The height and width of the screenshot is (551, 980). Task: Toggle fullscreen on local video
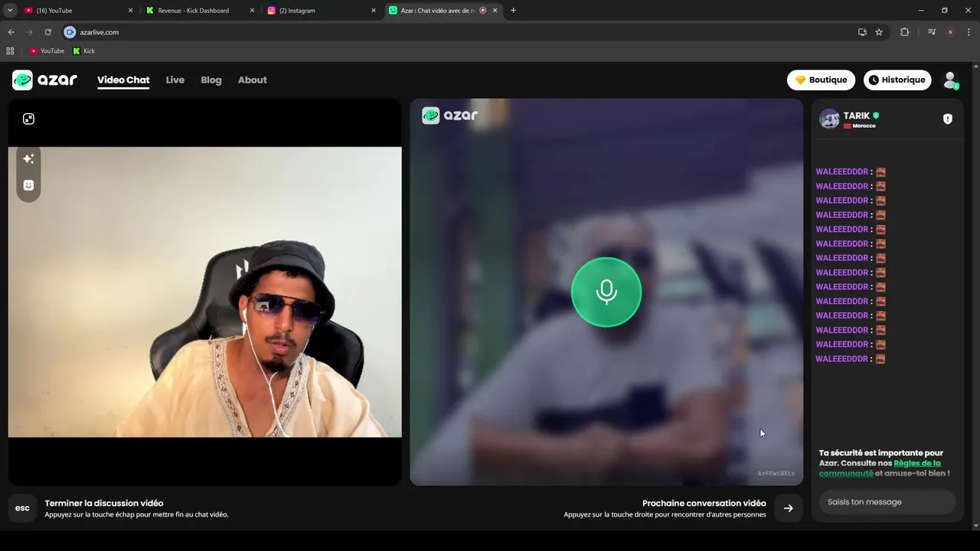point(28,119)
